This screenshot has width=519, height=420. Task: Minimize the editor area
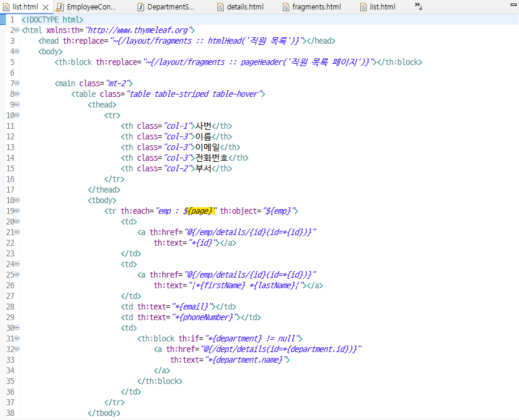coord(513,5)
